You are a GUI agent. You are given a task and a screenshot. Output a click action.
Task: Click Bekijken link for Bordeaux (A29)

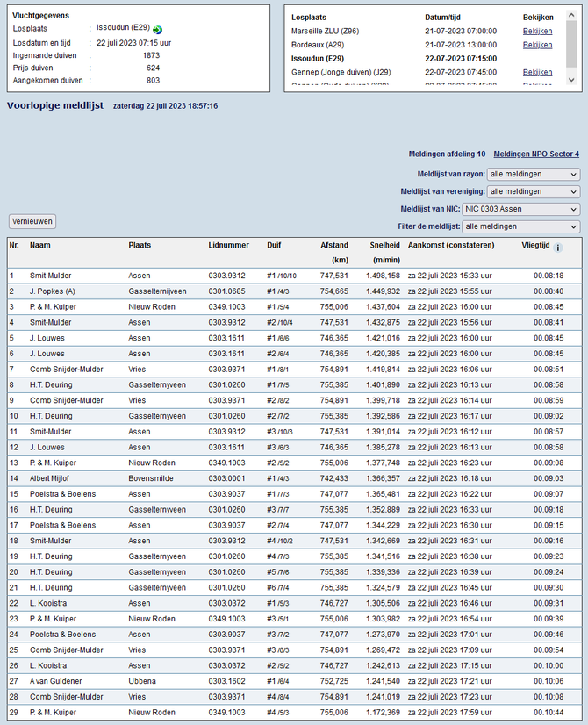click(537, 45)
